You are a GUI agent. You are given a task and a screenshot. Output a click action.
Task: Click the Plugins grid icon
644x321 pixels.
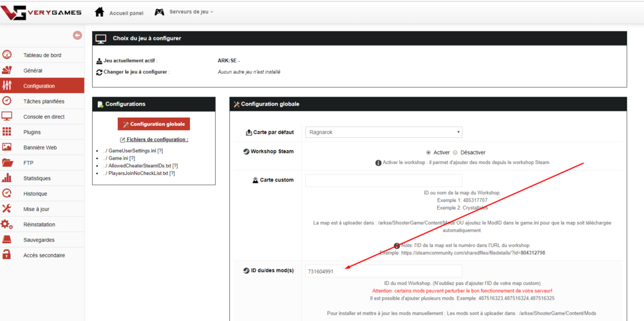pyautogui.click(x=7, y=132)
